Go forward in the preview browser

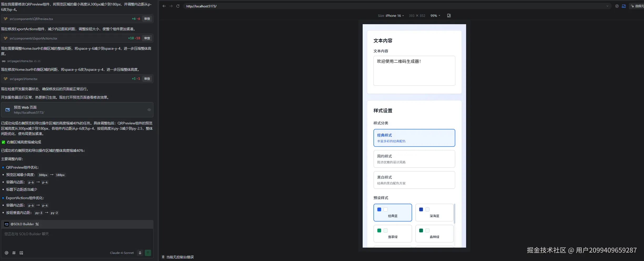[x=171, y=6]
